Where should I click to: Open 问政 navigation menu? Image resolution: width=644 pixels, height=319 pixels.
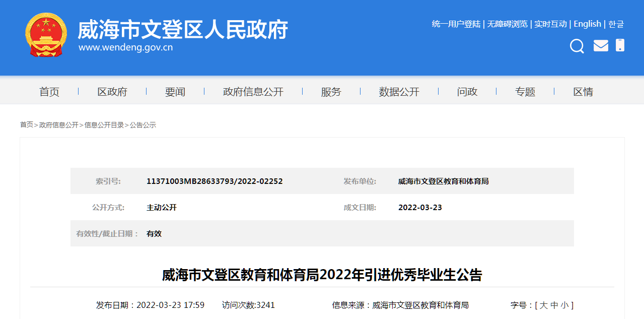tap(467, 92)
